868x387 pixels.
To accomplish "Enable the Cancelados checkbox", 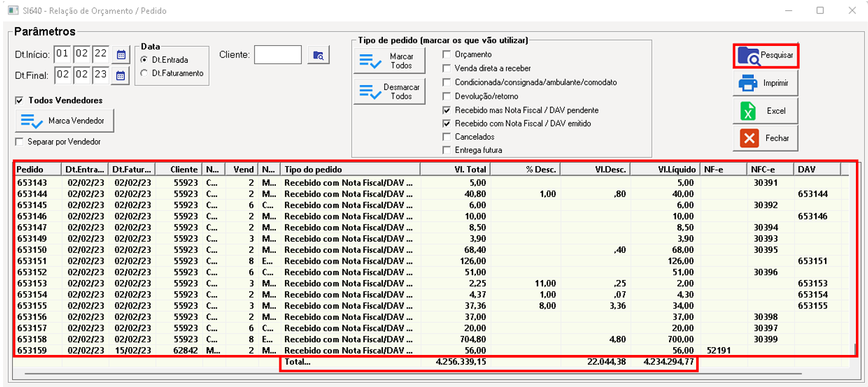I will click(446, 137).
